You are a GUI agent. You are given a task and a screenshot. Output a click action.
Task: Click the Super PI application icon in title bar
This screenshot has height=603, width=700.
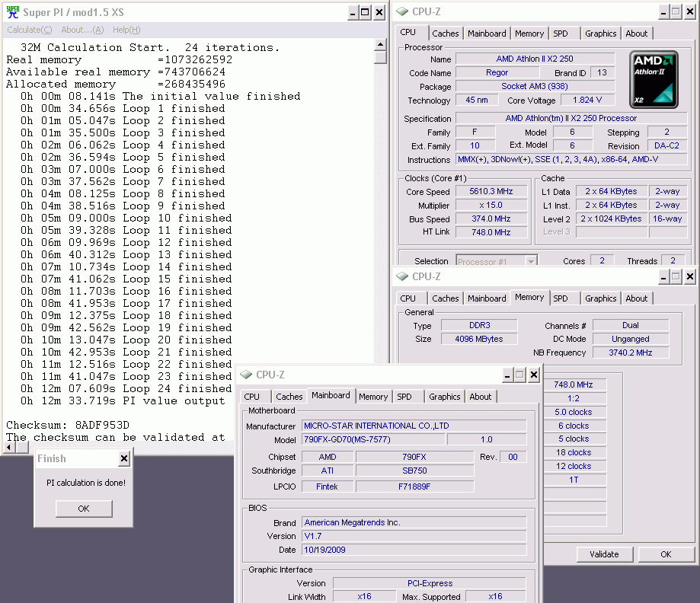[x=12, y=12]
